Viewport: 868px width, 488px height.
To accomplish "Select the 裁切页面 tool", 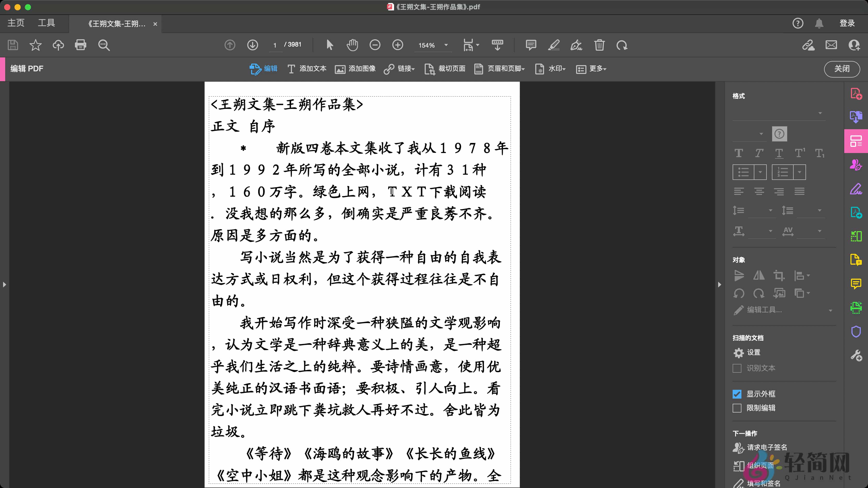I will tap(445, 69).
